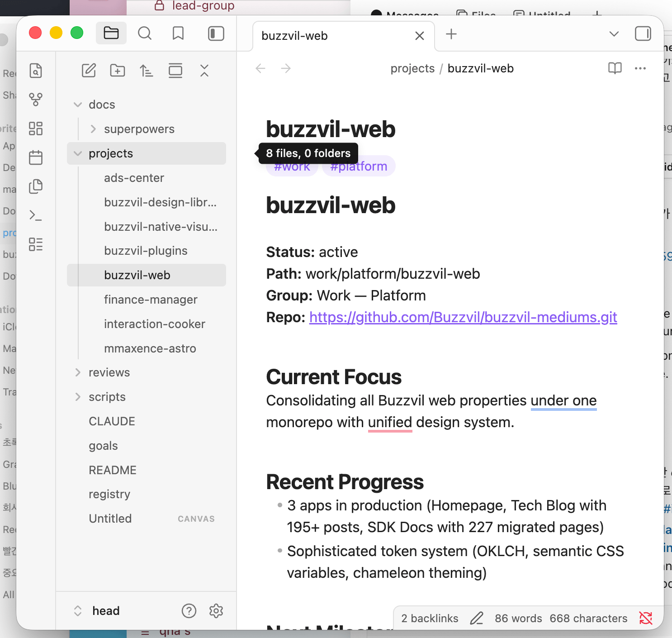
Task: Select the buzzvil-web tab
Action: pyautogui.click(x=317, y=36)
